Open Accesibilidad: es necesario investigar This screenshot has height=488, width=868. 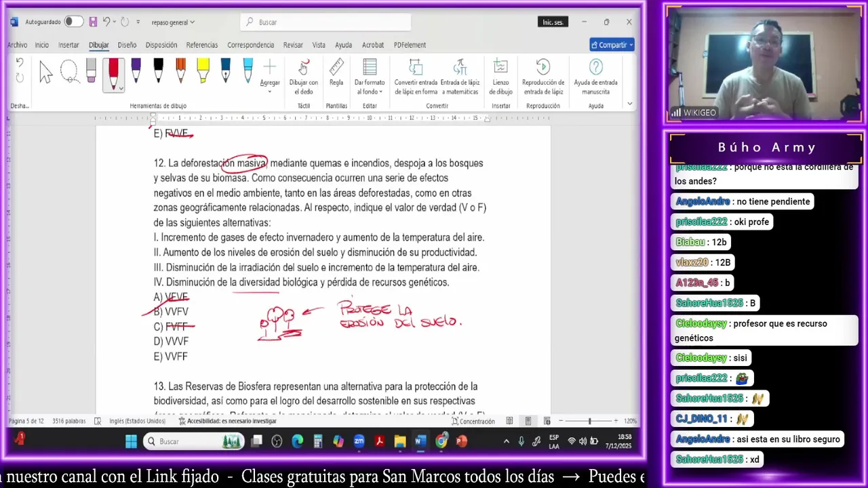pyautogui.click(x=228, y=421)
